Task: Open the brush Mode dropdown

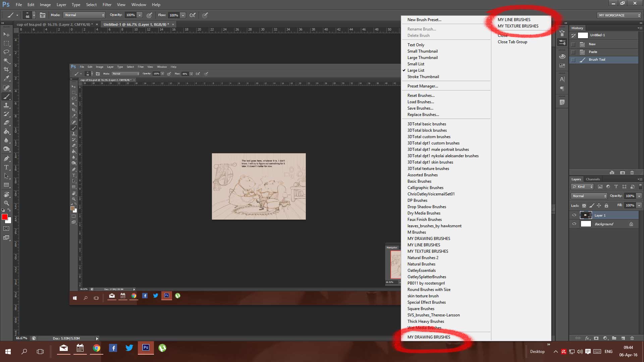Action: point(84,15)
